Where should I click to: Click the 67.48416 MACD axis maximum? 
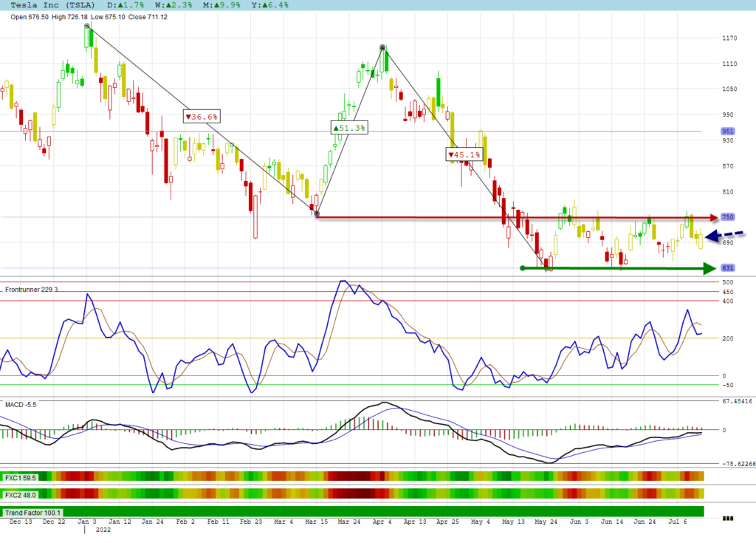(x=738, y=401)
